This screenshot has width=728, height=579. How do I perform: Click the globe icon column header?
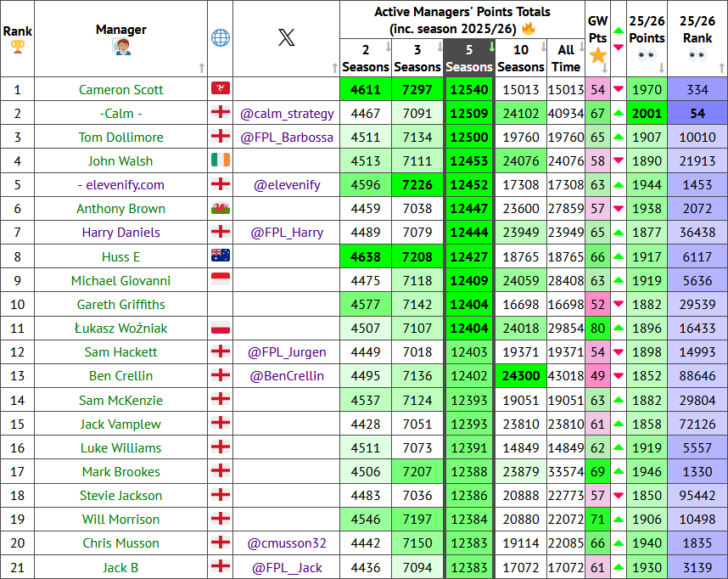221,37
